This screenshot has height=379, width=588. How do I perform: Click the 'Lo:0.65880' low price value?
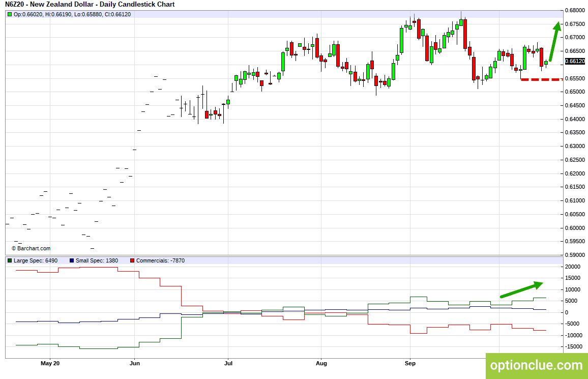88,14
